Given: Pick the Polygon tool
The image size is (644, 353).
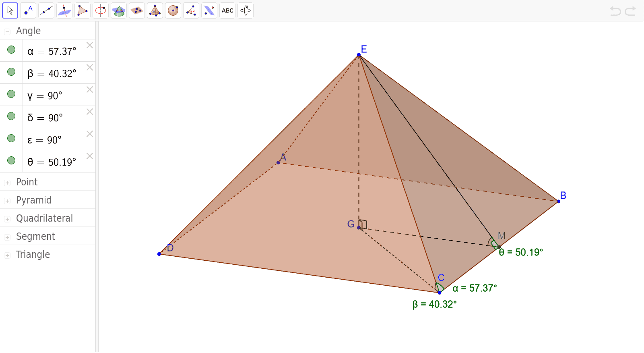Looking at the screenshot, I should (x=83, y=10).
